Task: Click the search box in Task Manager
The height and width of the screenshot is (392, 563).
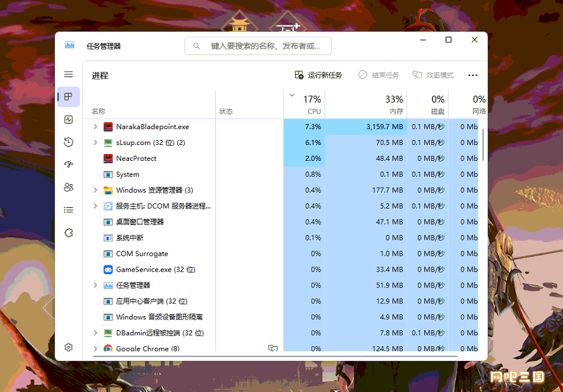Action: click(258, 46)
